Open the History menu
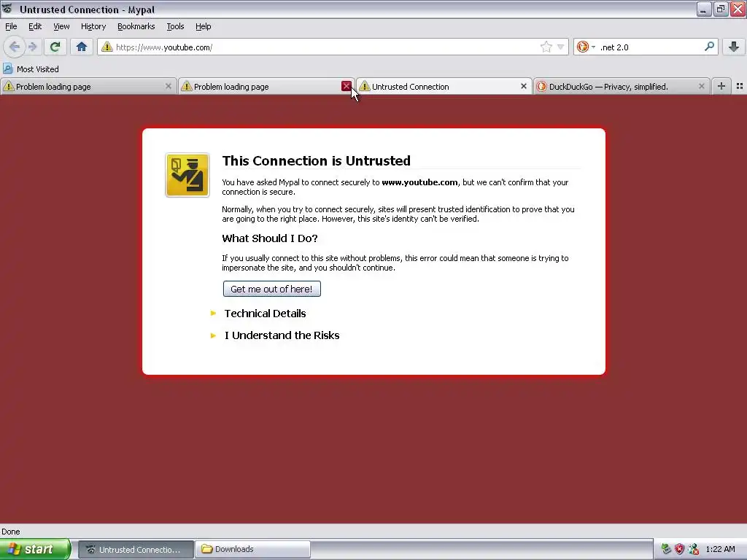747x560 pixels. pyautogui.click(x=93, y=26)
